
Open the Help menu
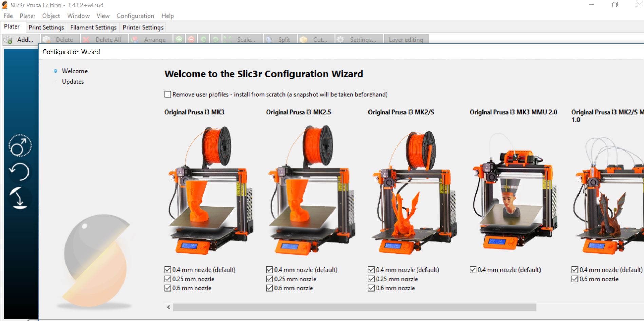(167, 16)
